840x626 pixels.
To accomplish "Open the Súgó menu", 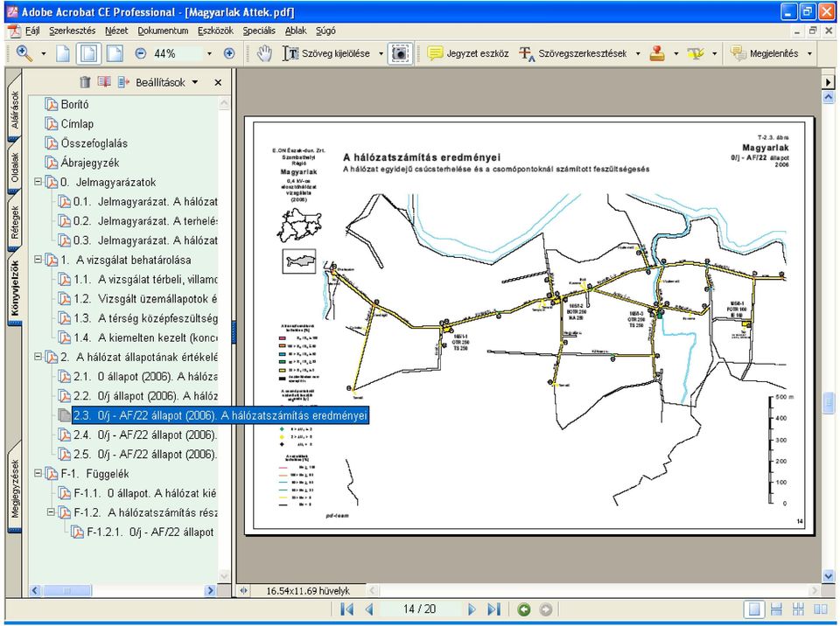I will pos(325,31).
